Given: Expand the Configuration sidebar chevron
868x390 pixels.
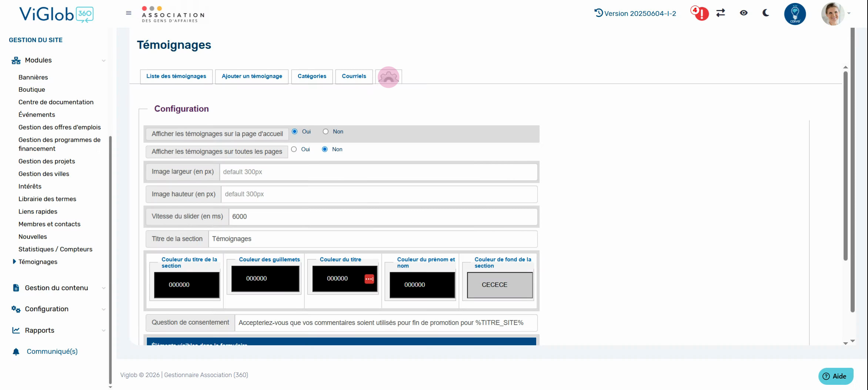Looking at the screenshot, I should coord(104,309).
